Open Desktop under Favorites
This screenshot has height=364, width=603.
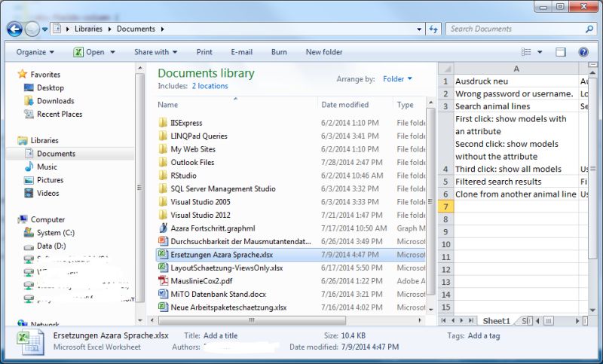point(51,87)
